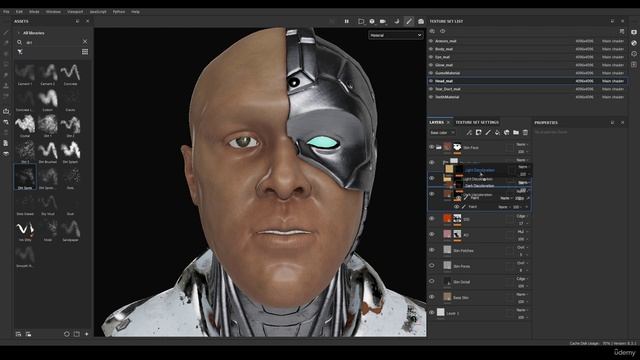Viewport: 640px width, 360px height.
Task: Select the Body_mat texture set
Action: point(527,49)
